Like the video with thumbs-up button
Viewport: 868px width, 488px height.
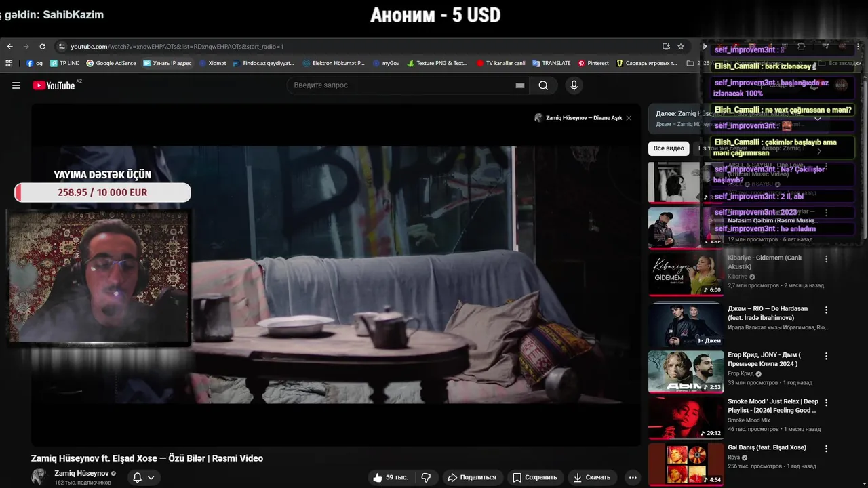pyautogui.click(x=391, y=477)
